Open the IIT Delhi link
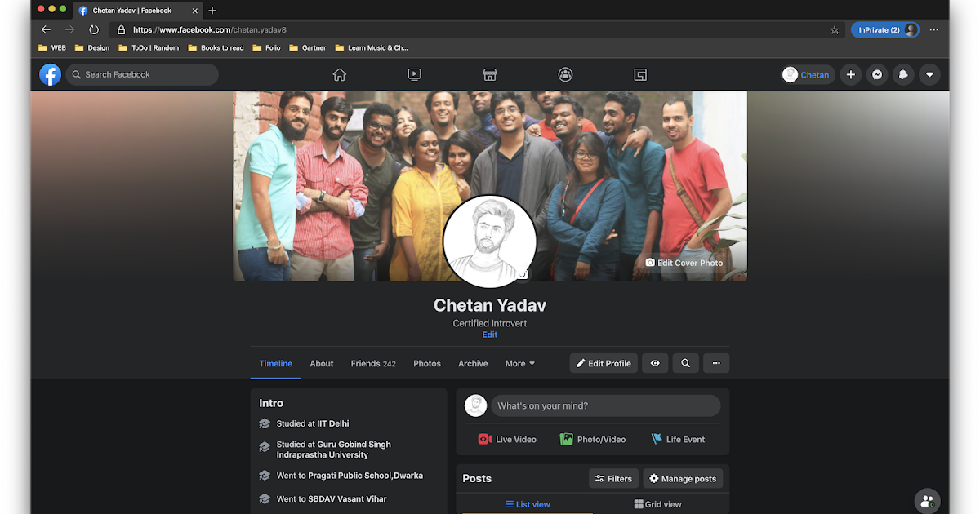980x514 pixels. click(333, 423)
